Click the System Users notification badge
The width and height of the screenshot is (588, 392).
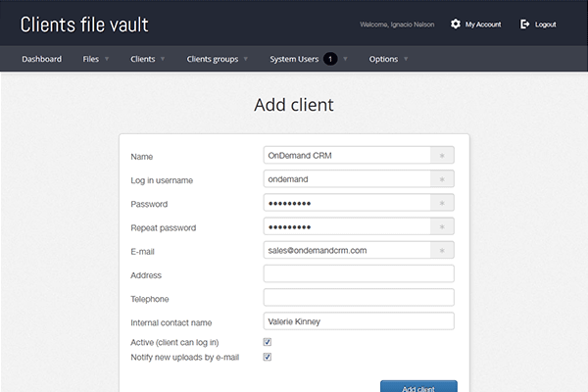tap(330, 59)
